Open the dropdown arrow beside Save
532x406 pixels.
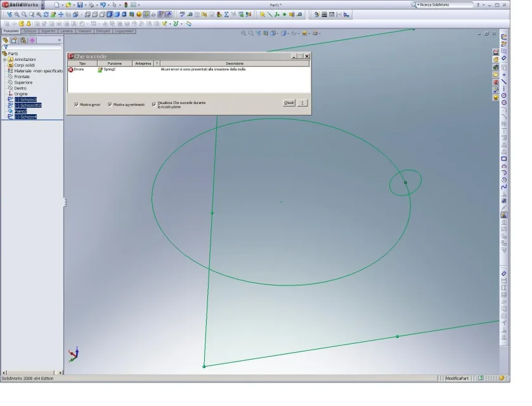[86, 5]
